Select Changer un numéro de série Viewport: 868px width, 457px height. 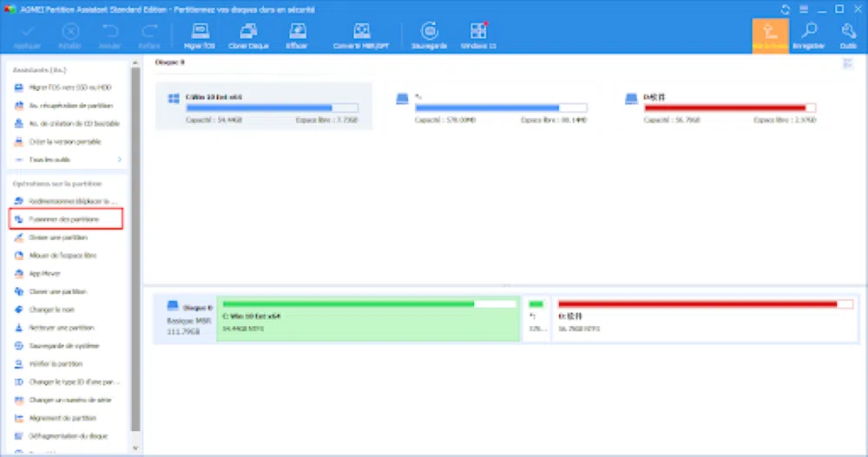[65, 400]
